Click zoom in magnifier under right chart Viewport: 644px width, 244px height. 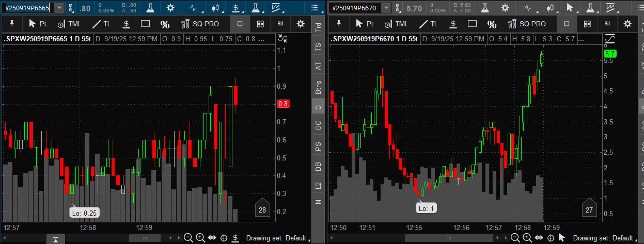[x=527, y=238]
